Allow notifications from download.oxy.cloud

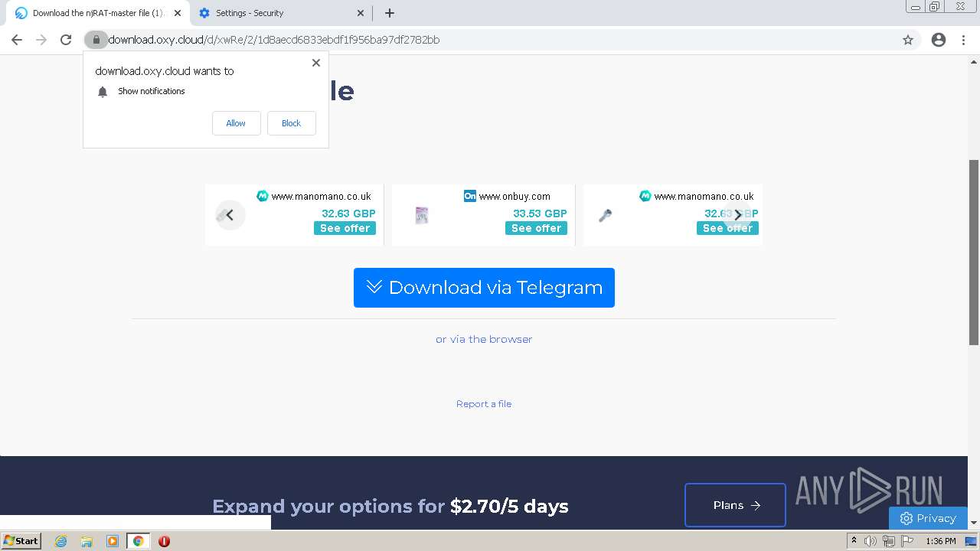click(x=236, y=123)
